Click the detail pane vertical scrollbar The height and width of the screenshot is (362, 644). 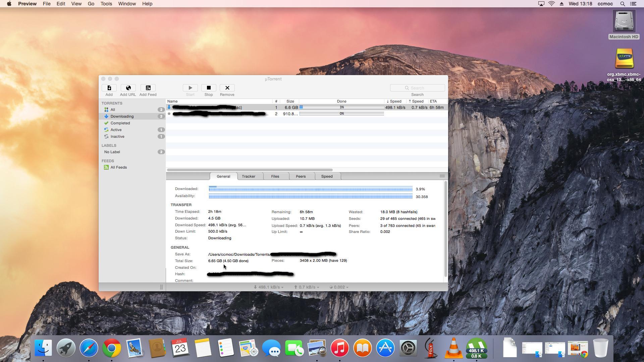445,229
